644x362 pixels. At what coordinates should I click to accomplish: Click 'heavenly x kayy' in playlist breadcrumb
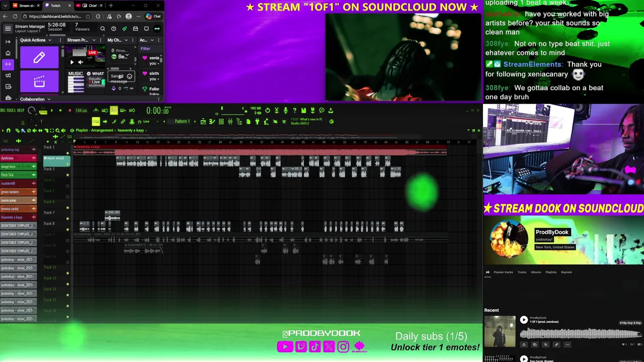point(131,130)
